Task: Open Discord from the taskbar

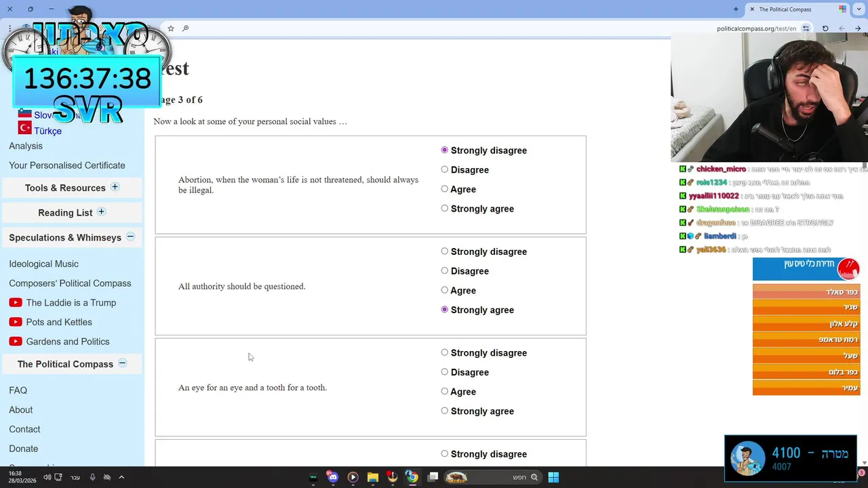Action: 332,477
